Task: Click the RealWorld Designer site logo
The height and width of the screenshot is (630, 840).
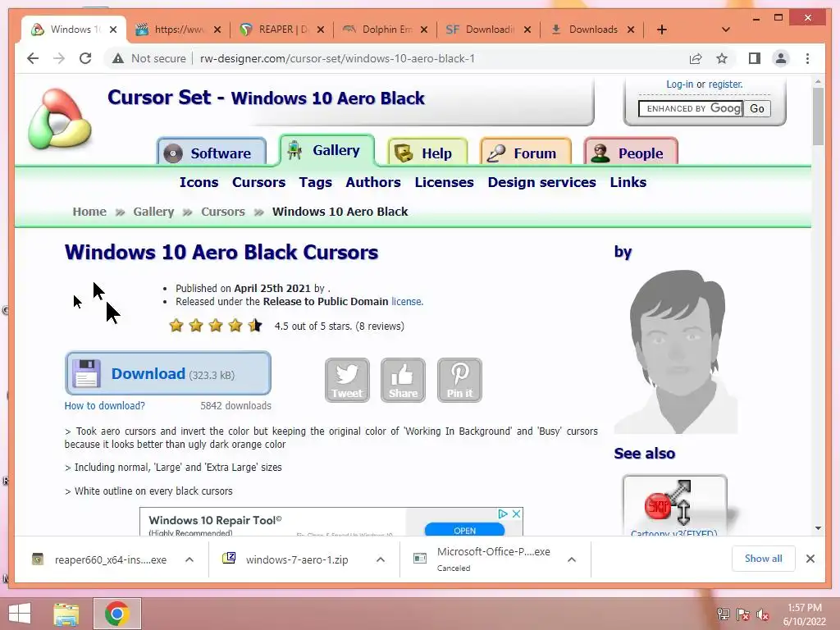Action: (x=59, y=119)
